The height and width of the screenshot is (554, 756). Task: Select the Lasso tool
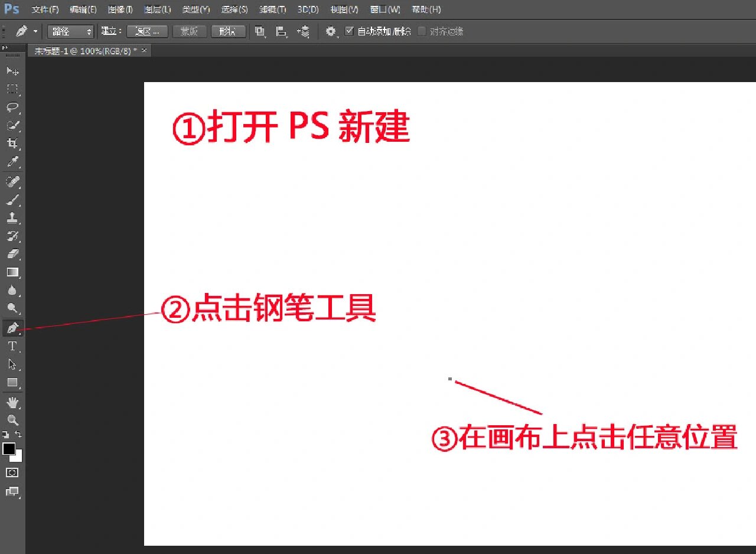click(x=12, y=107)
